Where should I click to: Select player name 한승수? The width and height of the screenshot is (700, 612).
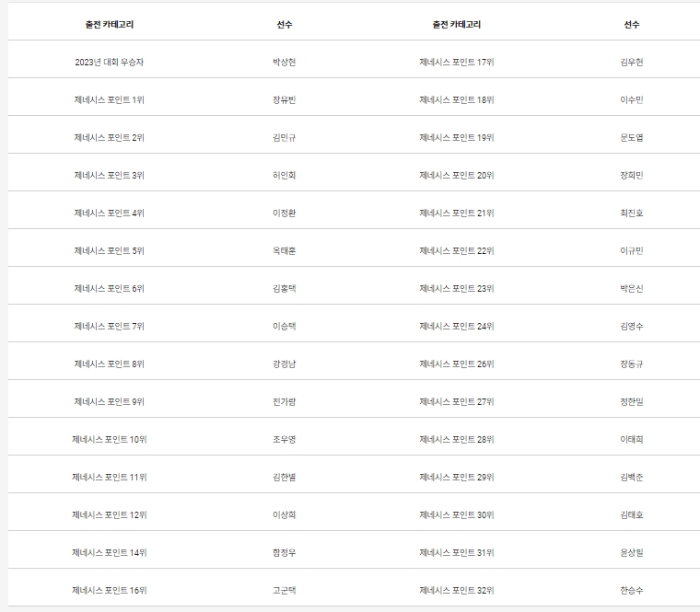(632, 590)
